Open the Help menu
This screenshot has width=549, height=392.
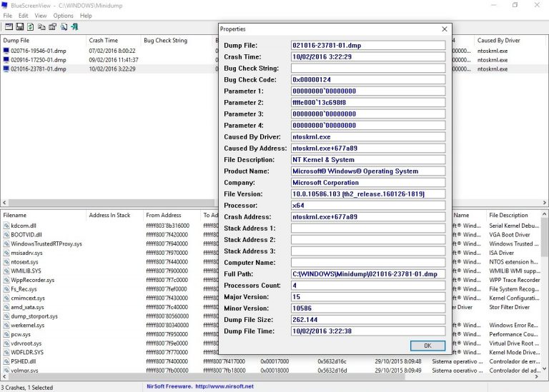[x=86, y=16]
